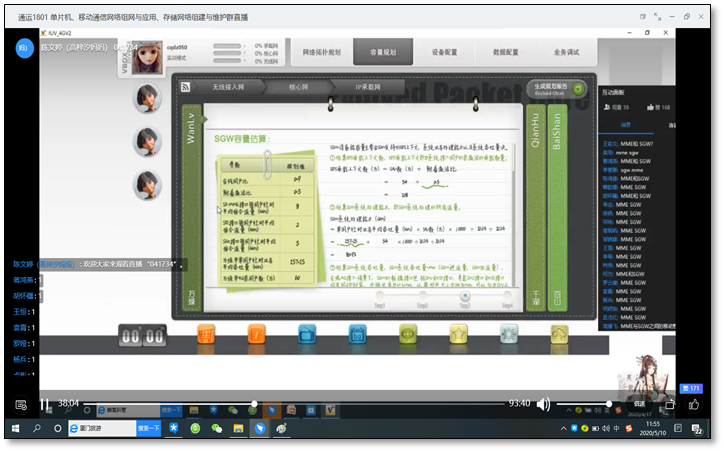Screen dimensions: 724x451
Task: Click the RSS feed icon
Action: click(x=186, y=88)
